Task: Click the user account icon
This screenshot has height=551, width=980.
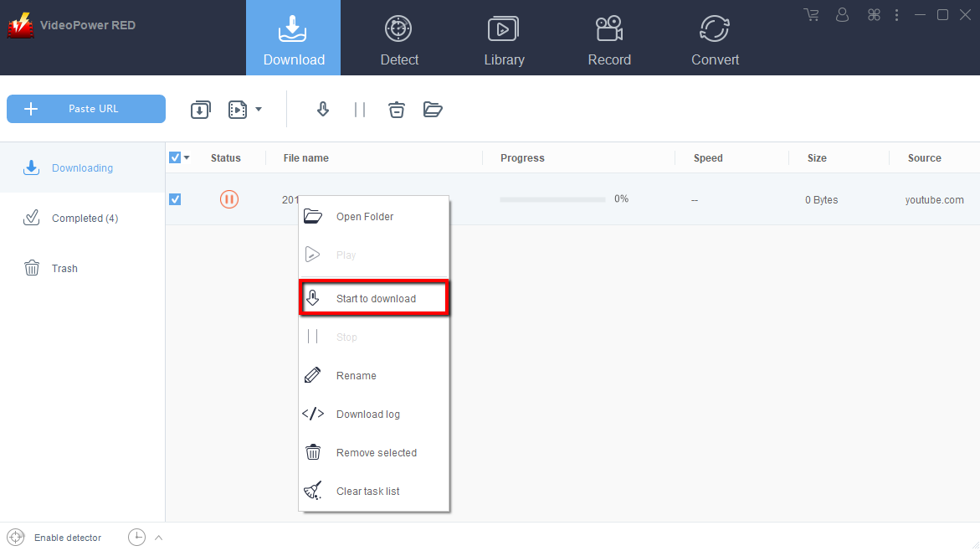Action: [x=843, y=15]
